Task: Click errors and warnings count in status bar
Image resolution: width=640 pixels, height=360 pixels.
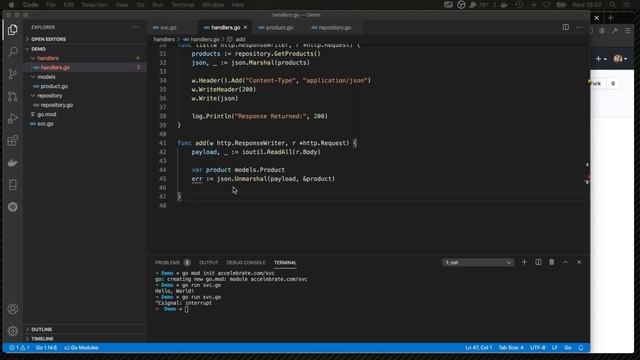Action: [19, 348]
